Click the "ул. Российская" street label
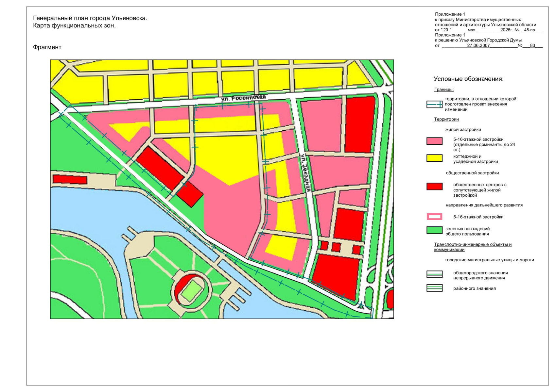This screenshot has height=392, width=555. coord(243,98)
